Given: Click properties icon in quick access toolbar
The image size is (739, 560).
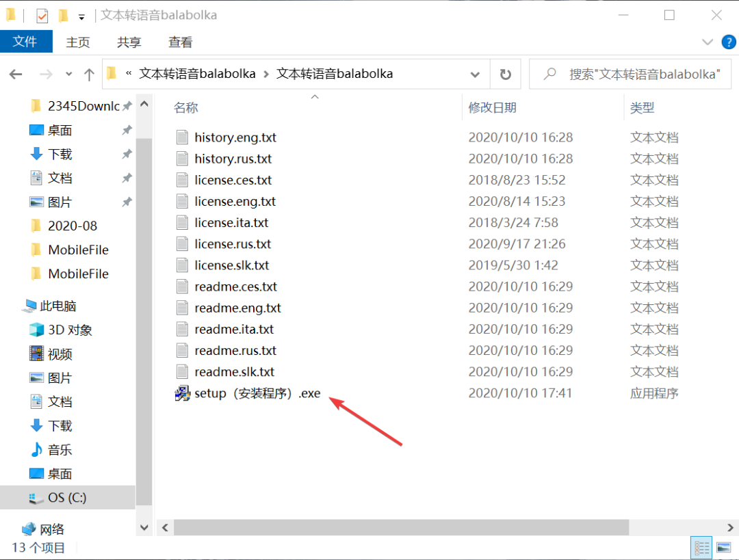Looking at the screenshot, I should click(x=42, y=16).
